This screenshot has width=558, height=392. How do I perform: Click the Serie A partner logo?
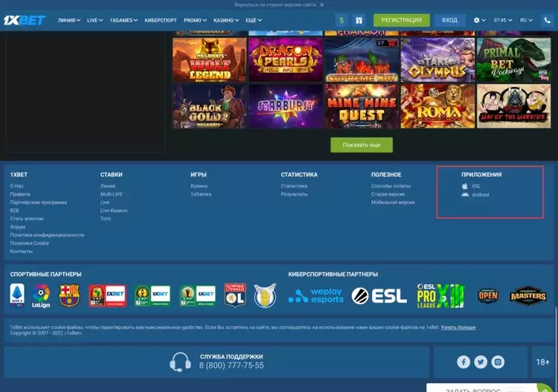tap(17, 295)
